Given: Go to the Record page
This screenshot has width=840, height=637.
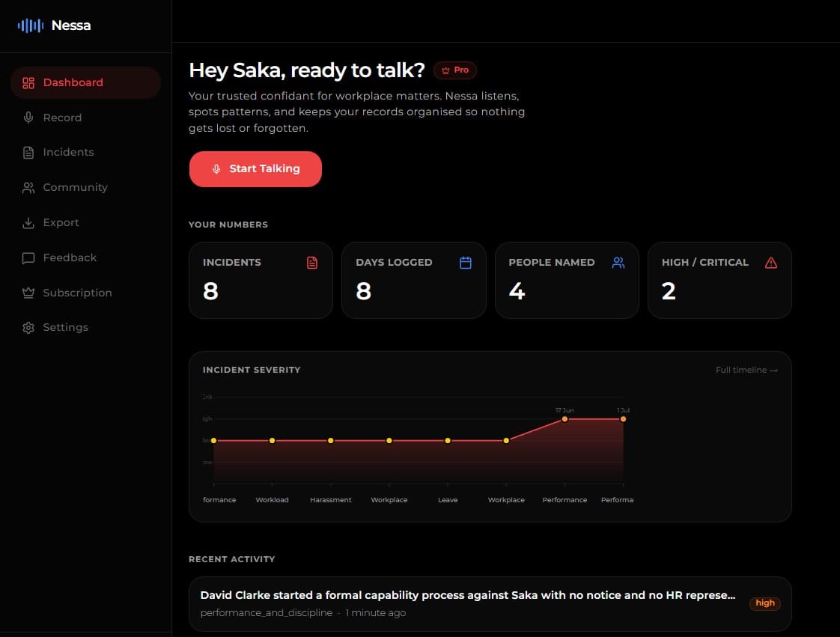Looking at the screenshot, I should 85,118.
